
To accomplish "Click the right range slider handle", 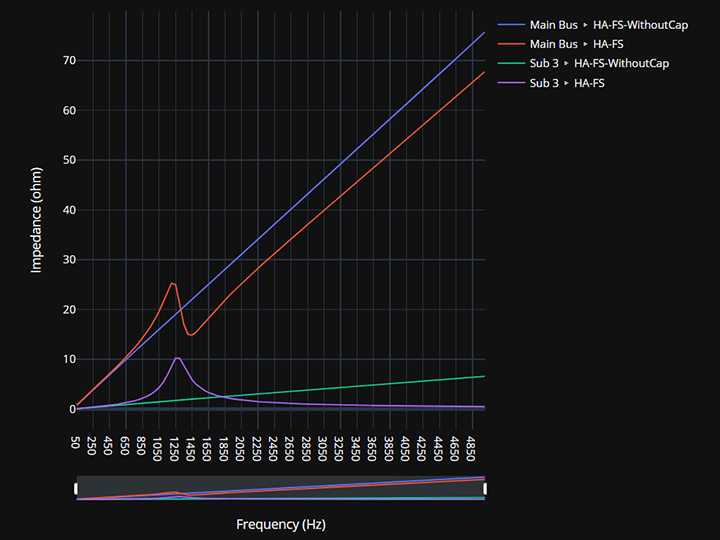I will point(485,488).
